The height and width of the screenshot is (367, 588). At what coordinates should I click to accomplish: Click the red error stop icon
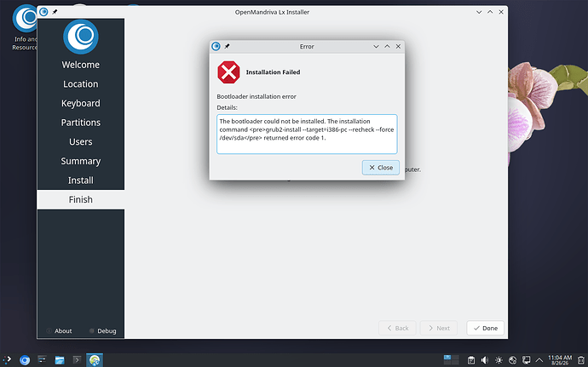coord(228,72)
